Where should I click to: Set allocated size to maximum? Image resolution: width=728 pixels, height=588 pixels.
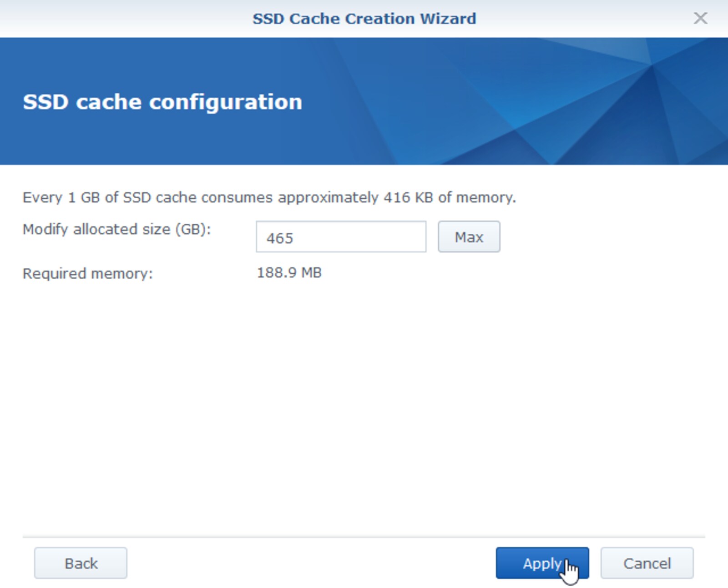(x=469, y=237)
